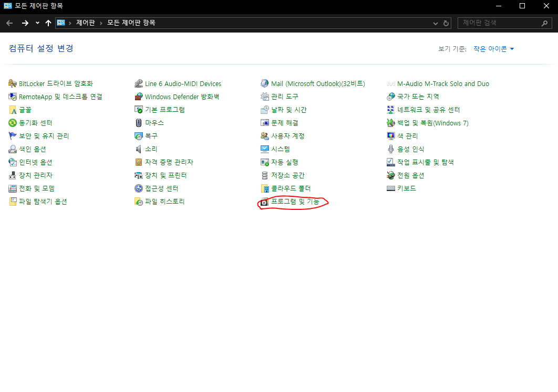This screenshot has height=392, width=558.
Task: Open the Windows Defender 방화벽 icon
Action: pos(139,97)
